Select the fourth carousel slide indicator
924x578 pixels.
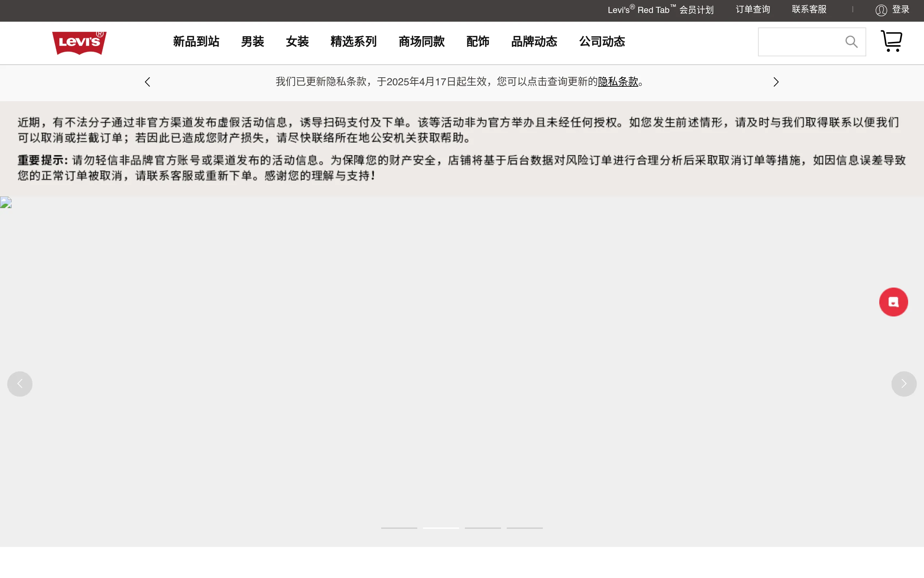524,528
